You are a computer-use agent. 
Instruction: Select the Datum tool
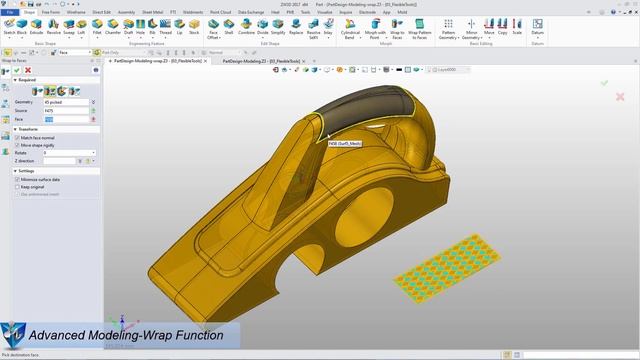click(538, 27)
